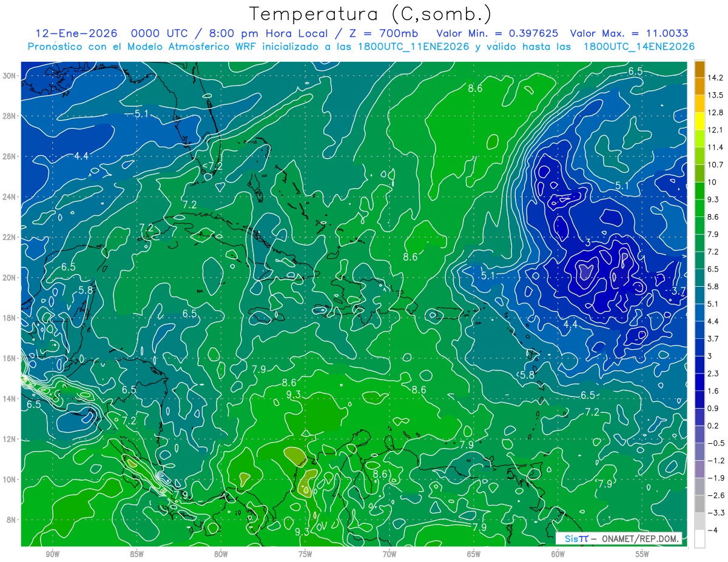Click the longitude label "80W"

221,554
